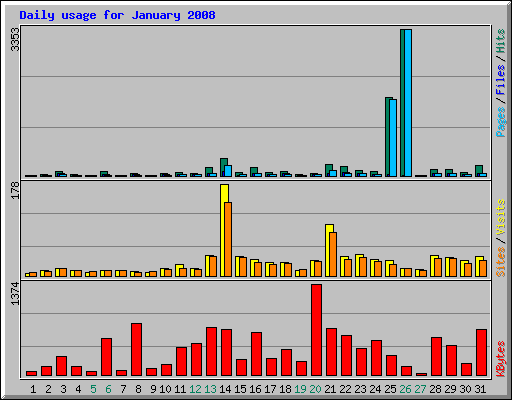
Task: Click the Hits legend label
Action: (x=501, y=41)
